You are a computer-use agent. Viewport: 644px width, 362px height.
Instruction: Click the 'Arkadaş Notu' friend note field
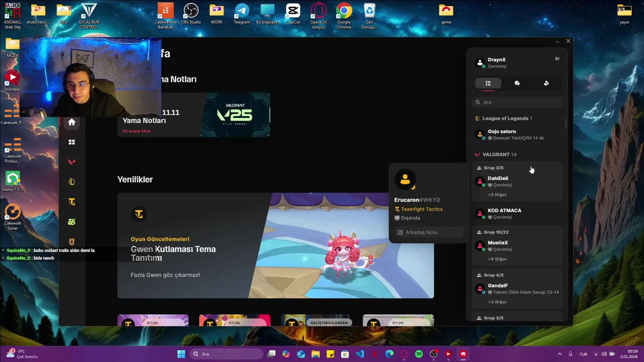pyautogui.click(x=429, y=232)
